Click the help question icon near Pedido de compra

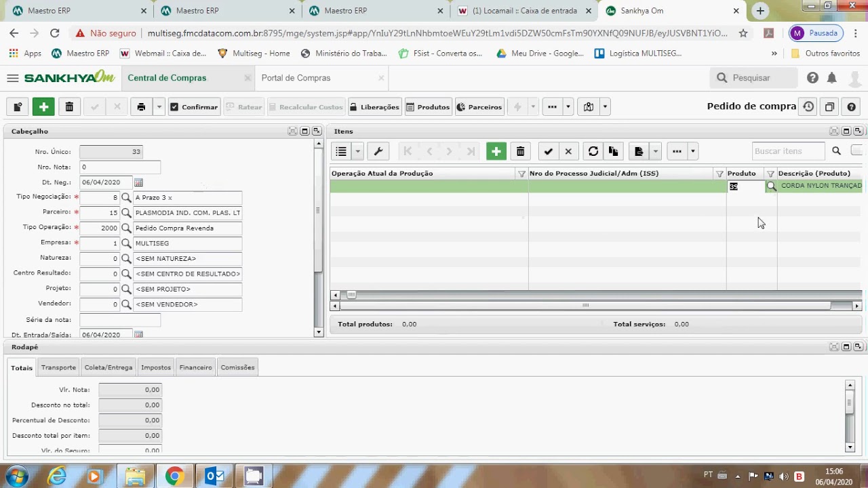coord(852,106)
